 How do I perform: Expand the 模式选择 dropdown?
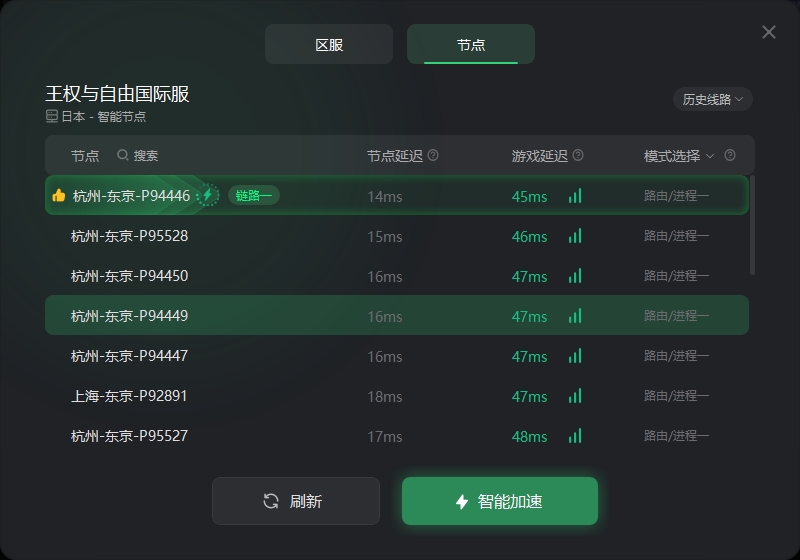679,156
